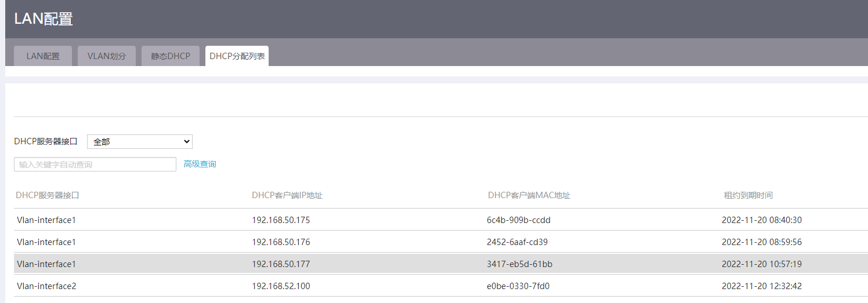Open the 高级查询 advanced search link

click(200, 165)
